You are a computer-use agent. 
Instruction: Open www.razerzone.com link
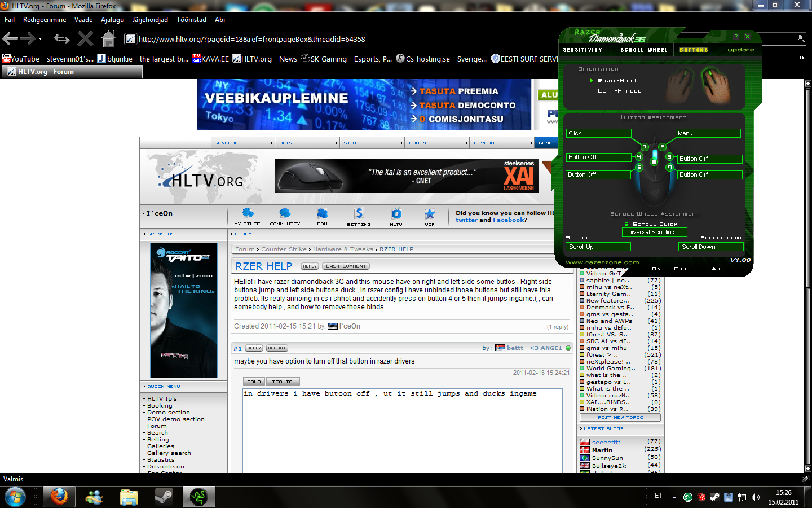pos(602,262)
